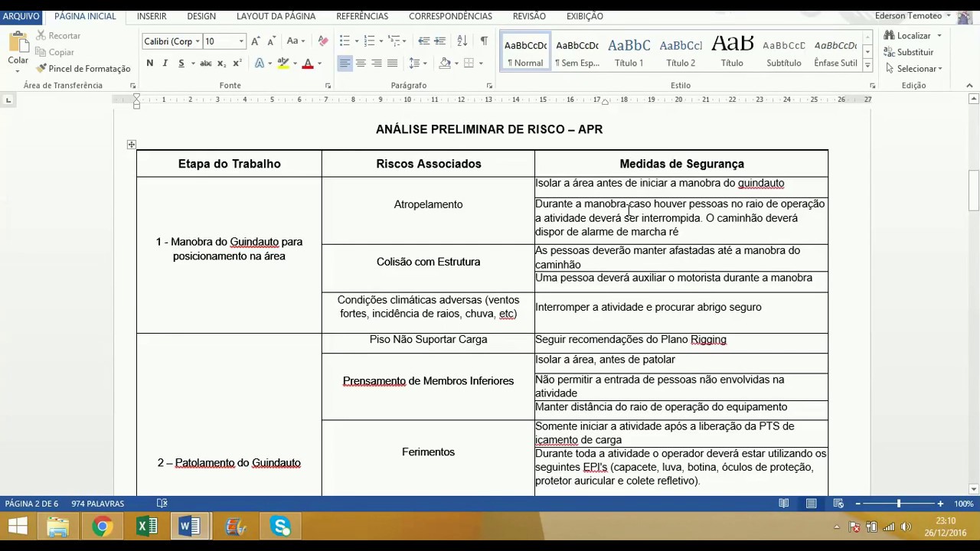Click the line spacing icon

[414, 64]
